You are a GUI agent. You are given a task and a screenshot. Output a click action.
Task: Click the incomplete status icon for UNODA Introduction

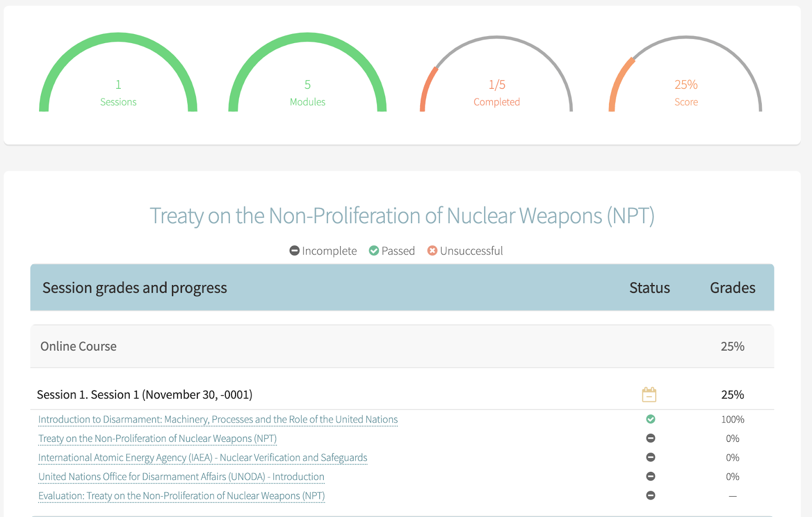651,476
